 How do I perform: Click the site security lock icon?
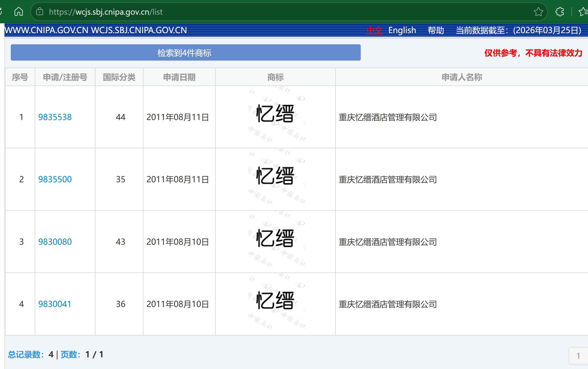tap(40, 11)
